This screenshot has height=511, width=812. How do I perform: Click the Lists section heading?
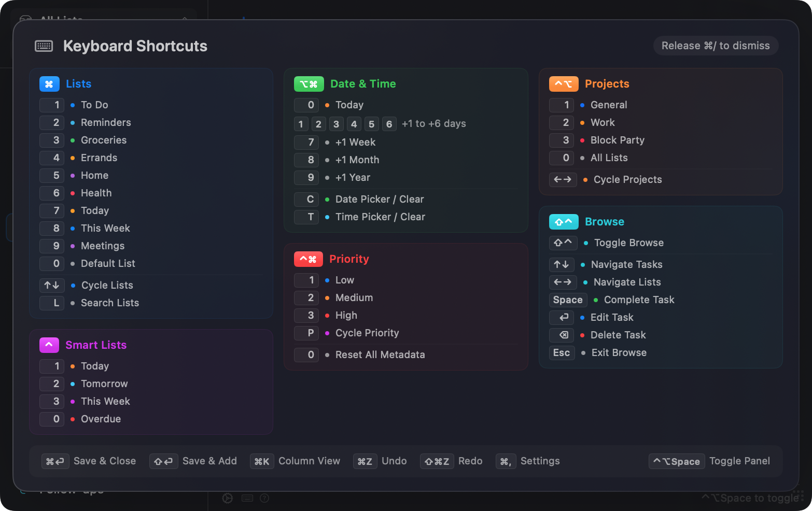point(79,84)
